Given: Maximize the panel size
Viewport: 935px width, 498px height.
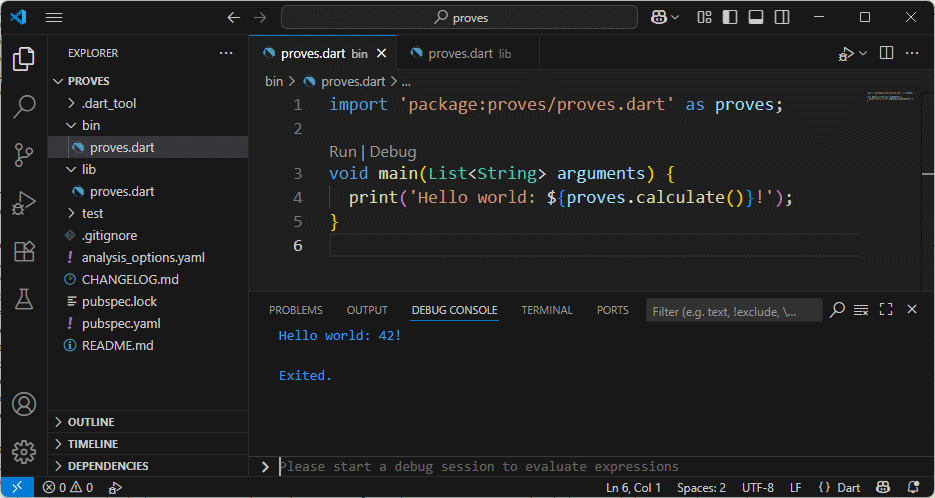Looking at the screenshot, I should (x=886, y=310).
